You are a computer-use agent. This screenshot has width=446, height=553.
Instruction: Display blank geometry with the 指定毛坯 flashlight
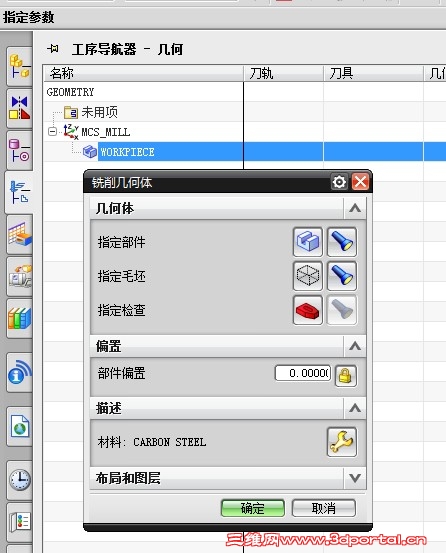click(342, 276)
